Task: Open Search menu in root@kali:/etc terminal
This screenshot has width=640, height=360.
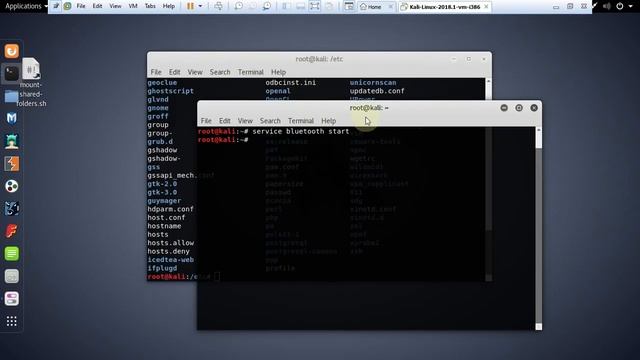Action: pyautogui.click(x=220, y=72)
